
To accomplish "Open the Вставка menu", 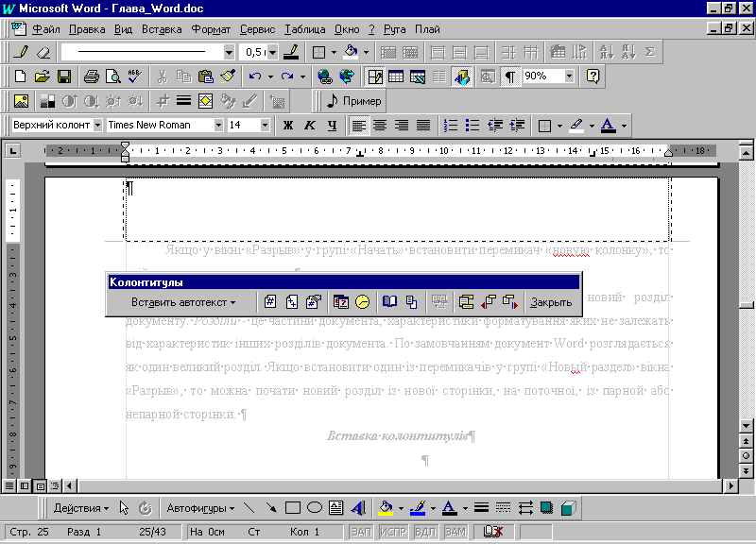I will [x=162, y=29].
